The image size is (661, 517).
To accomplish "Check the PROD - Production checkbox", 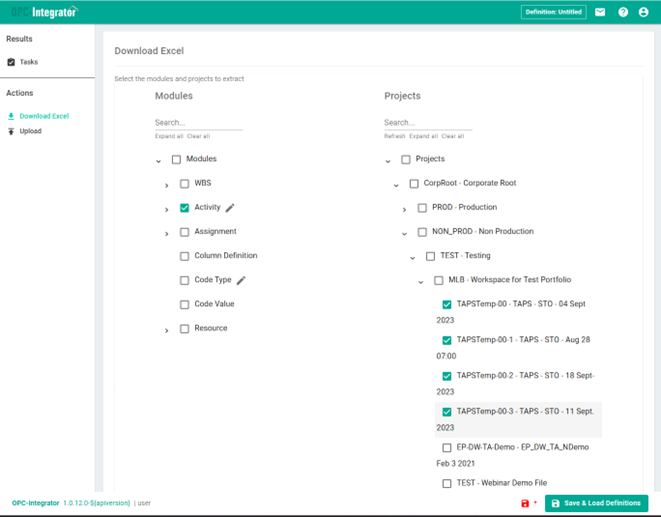I will pos(422,208).
